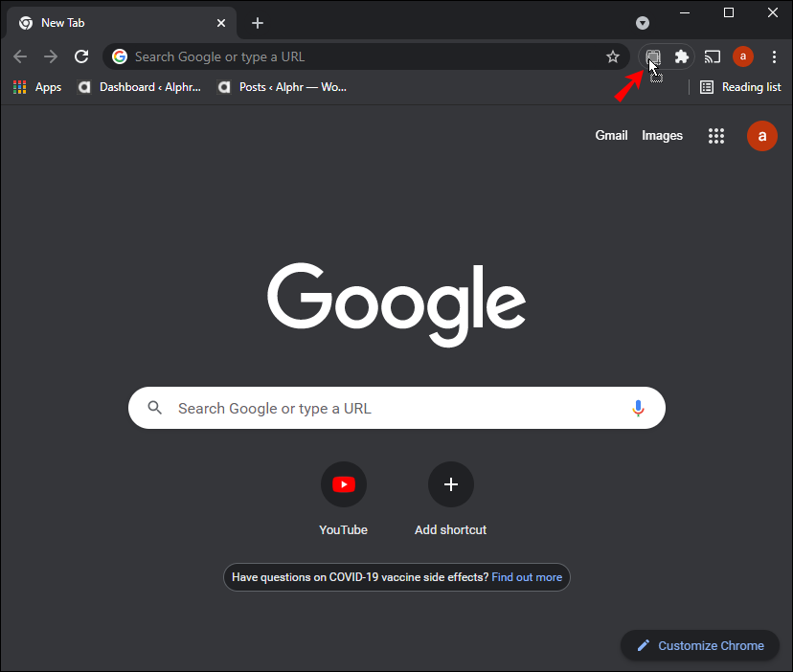Open Customize Chrome
793x672 pixels.
700,645
